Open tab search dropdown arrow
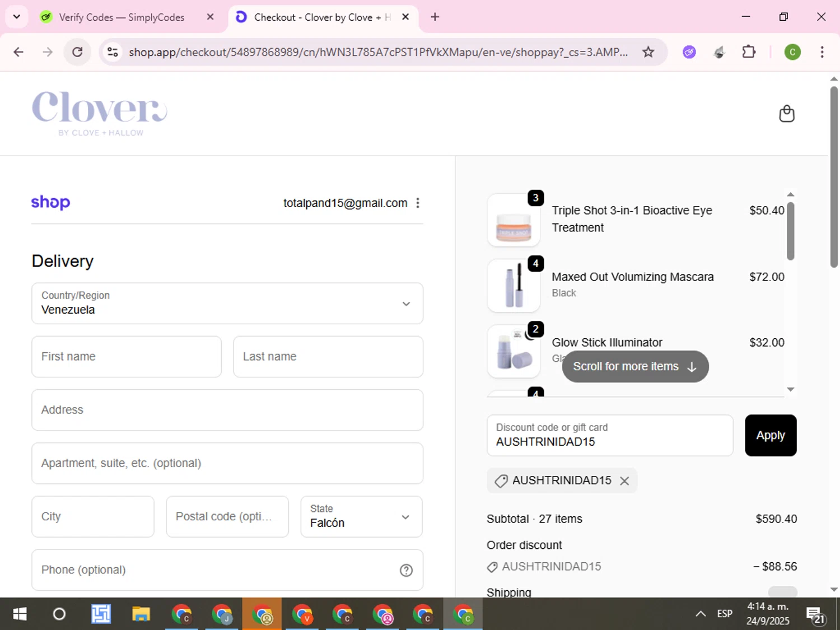Viewport: 840px width, 630px height. [16, 17]
